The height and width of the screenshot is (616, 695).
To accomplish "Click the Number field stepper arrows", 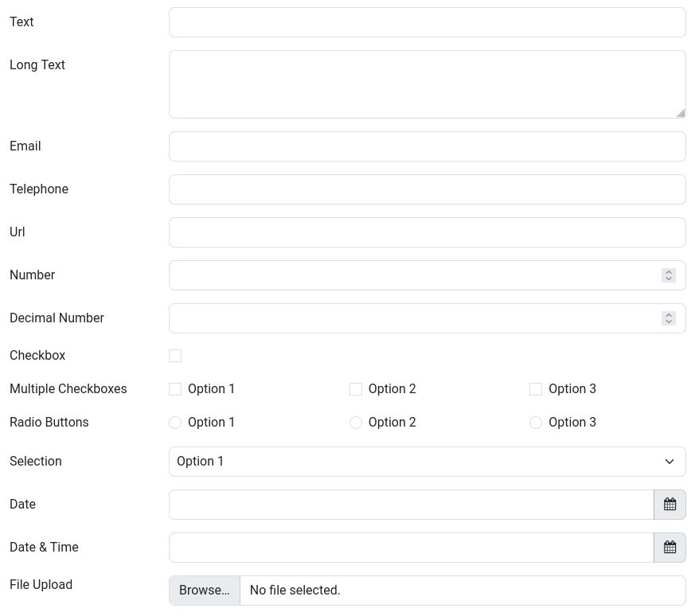I will click(x=669, y=275).
